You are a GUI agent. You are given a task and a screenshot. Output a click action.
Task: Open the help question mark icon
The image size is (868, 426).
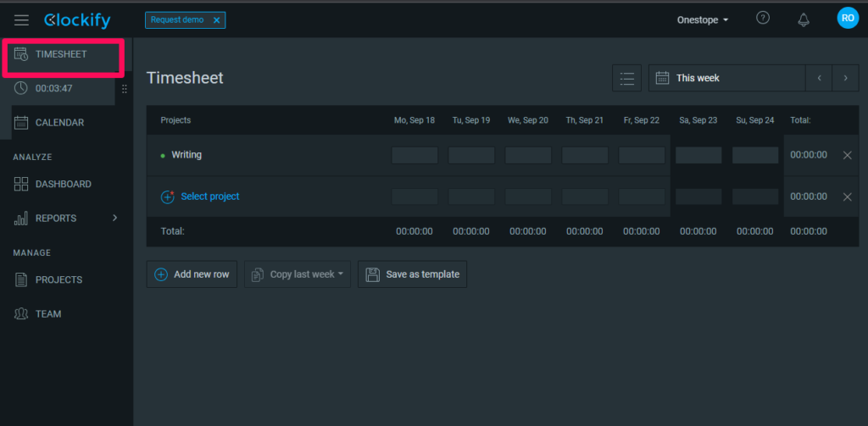coord(763,19)
